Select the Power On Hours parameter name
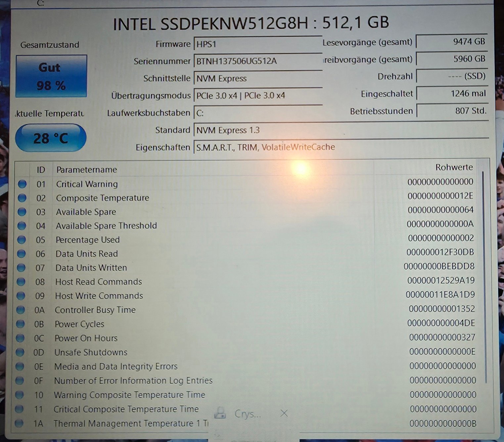Viewport: 504px width, 442px height. point(86,338)
